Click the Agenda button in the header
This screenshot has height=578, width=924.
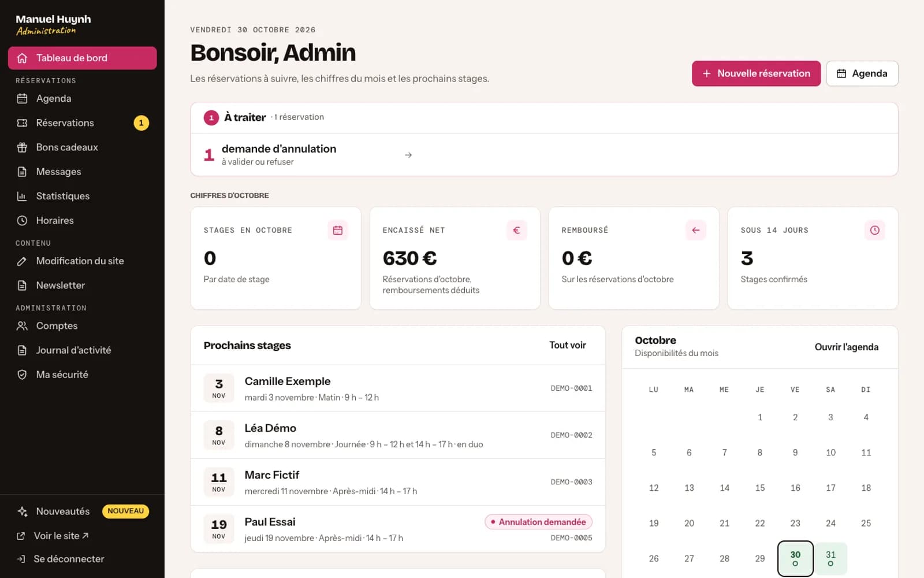point(862,73)
